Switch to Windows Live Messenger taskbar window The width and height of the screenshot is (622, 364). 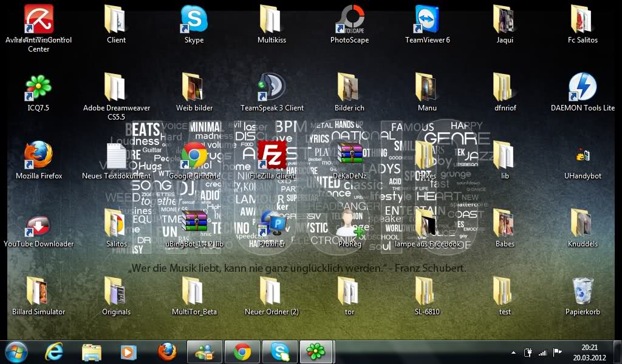(204, 352)
